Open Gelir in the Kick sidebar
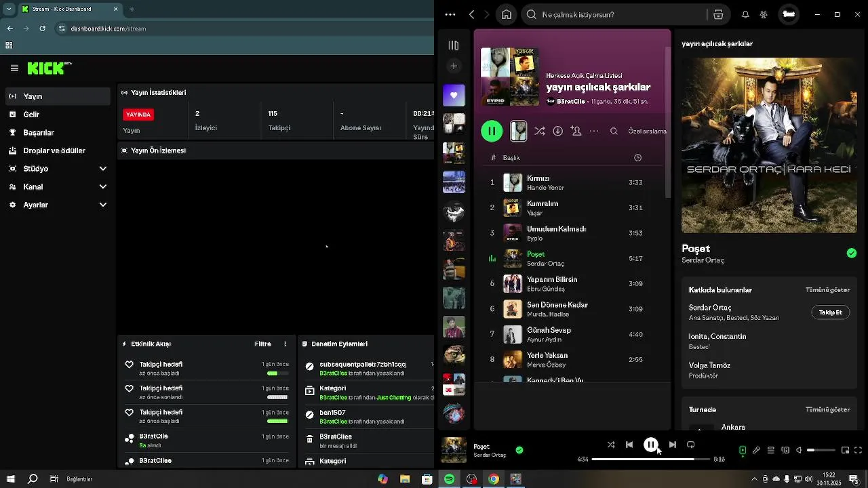 tap(57, 115)
